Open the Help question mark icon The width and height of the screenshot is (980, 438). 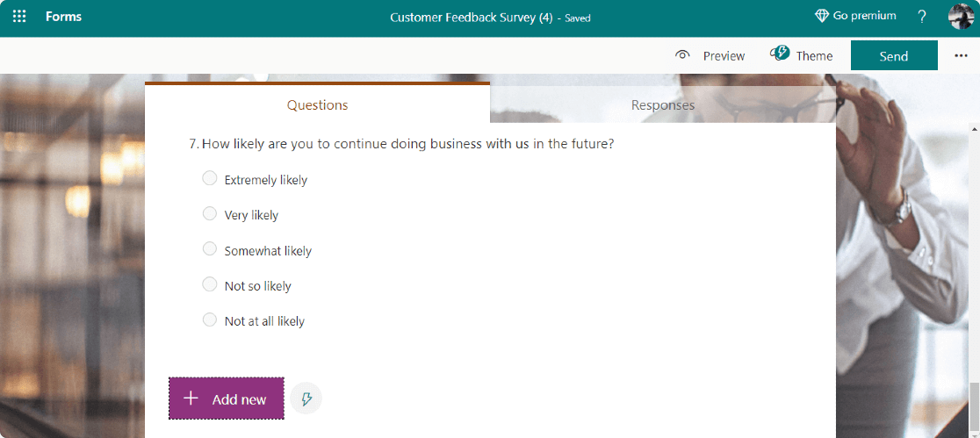pyautogui.click(x=922, y=17)
